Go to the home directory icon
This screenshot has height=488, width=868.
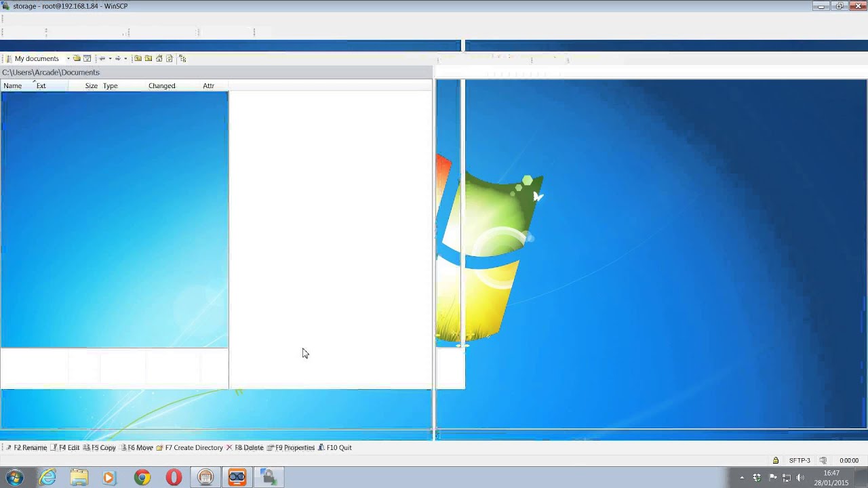(159, 58)
